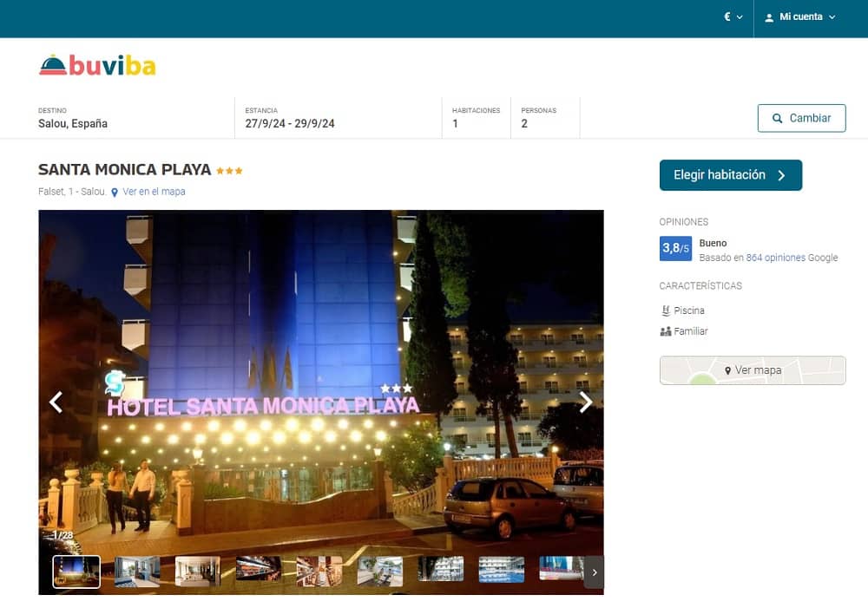Click the chevron arrow in the Elegir habitación button
Viewport: 868px width, 608px height.
781,175
